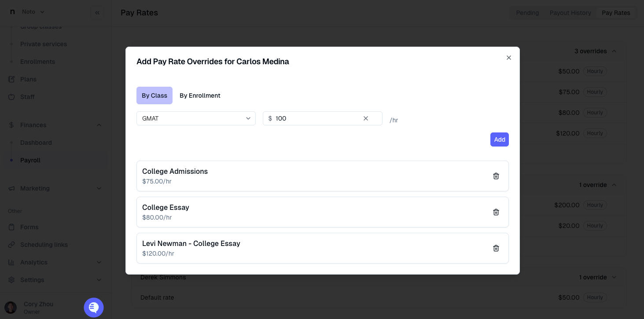Image resolution: width=644 pixels, height=319 pixels.
Task: Click the Finances dollar icon
Action: pyautogui.click(x=12, y=125)
